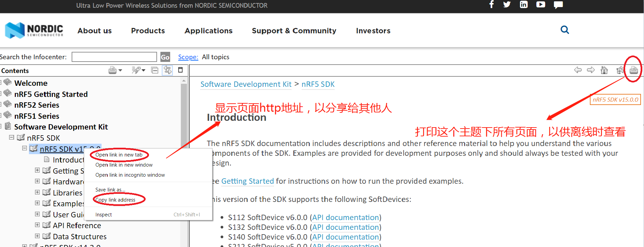Follow the Getting Started link in text
This screenshot has height=247, width=644.
248,181
